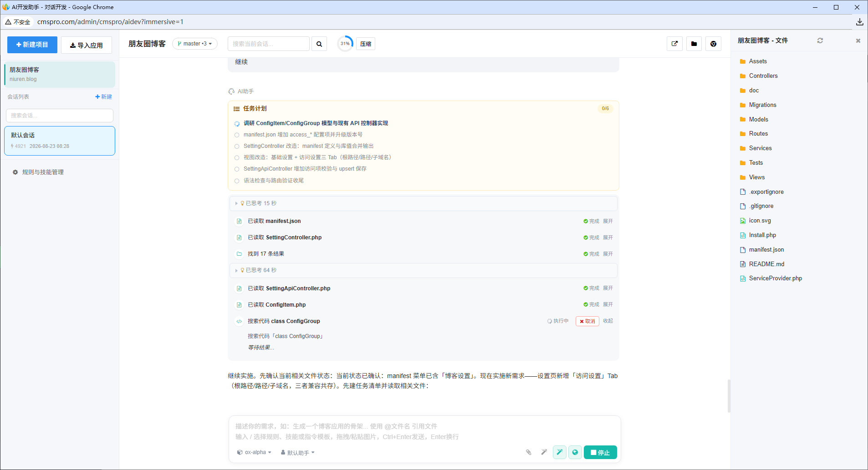Open the Controllers folder
This screenshot has height=470, width=868.
click(763, 76)
